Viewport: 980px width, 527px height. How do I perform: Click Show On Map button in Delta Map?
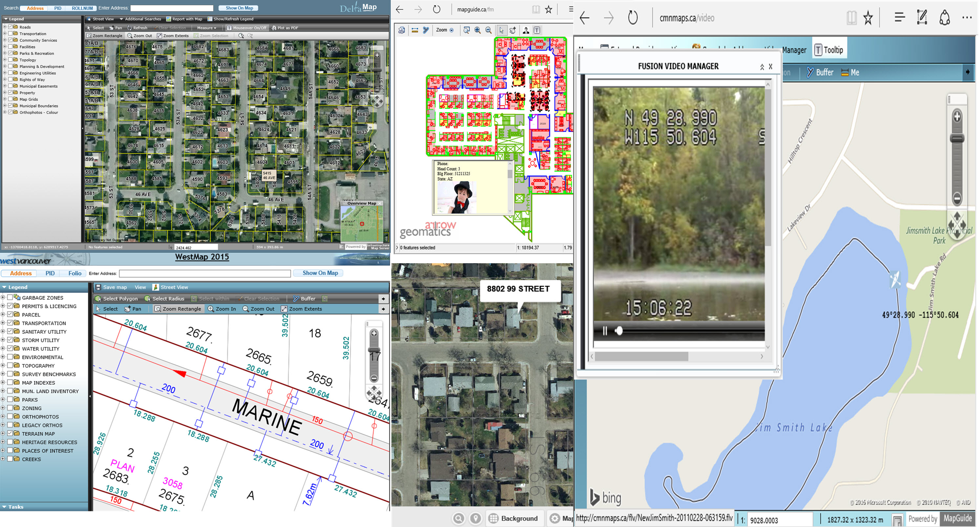coord(239,8)
